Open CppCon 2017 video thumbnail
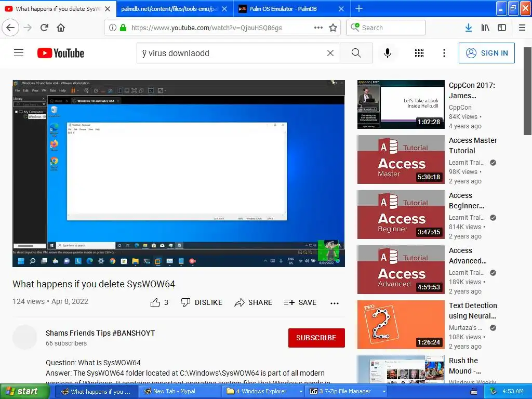Viewport: 532px width, 399px height. coord(401,104)
